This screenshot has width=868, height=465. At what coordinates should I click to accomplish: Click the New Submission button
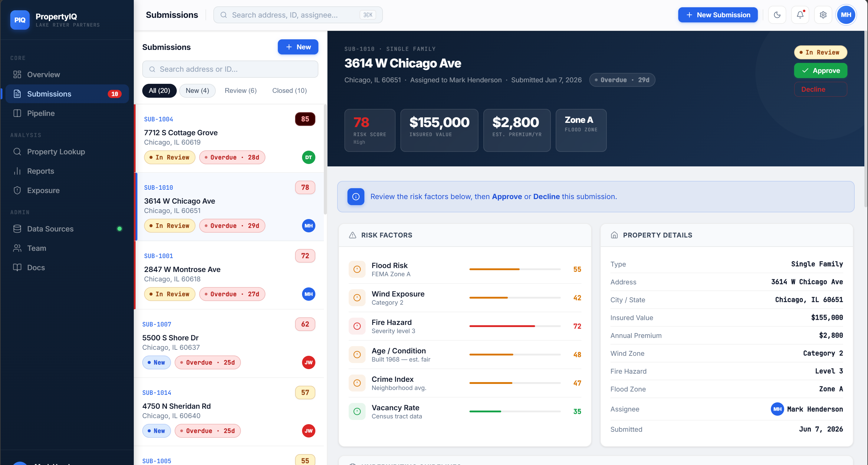[x=718, y=15]
